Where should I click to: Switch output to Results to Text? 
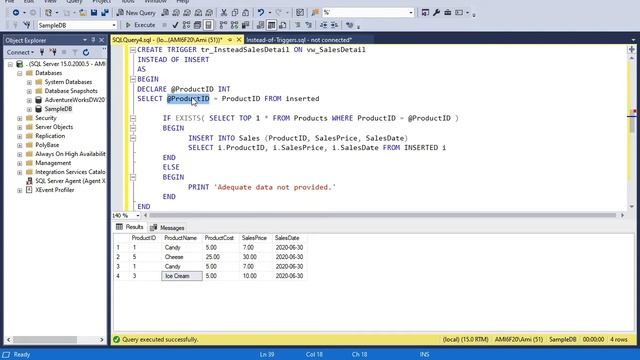260,25
